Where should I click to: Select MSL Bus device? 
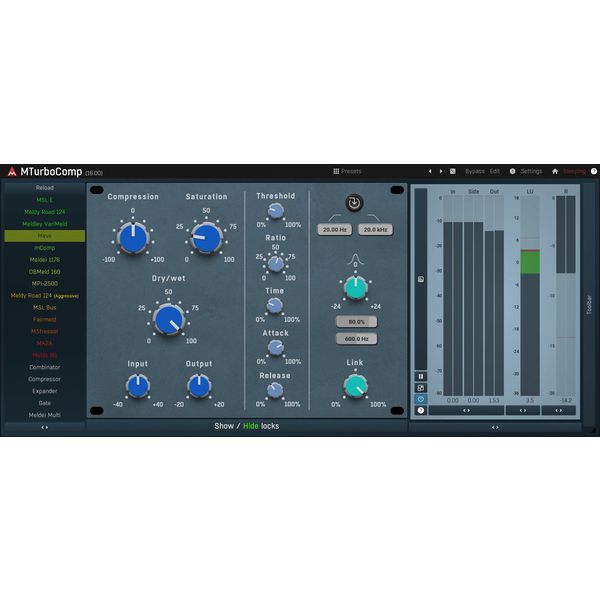[x=45, y=308]
